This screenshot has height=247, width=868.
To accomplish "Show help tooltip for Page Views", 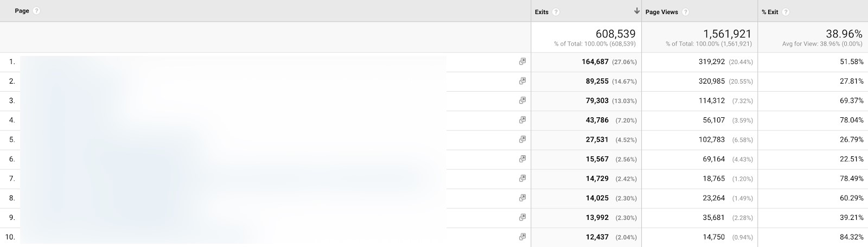I will (x=686, y=12).
